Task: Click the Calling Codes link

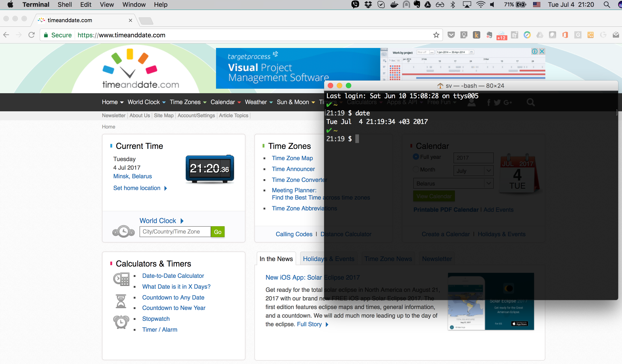Action: pyautogui.click(x=294, y=234)
